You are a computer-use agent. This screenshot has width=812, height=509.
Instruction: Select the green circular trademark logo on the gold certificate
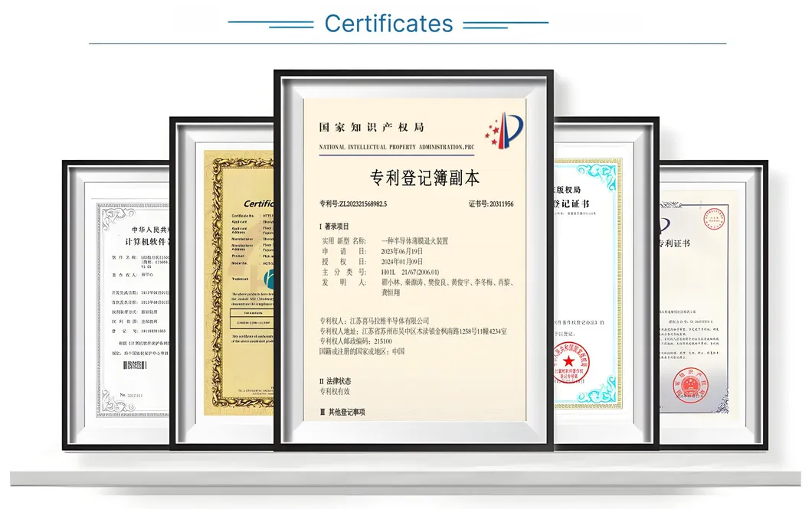point(268,278)
